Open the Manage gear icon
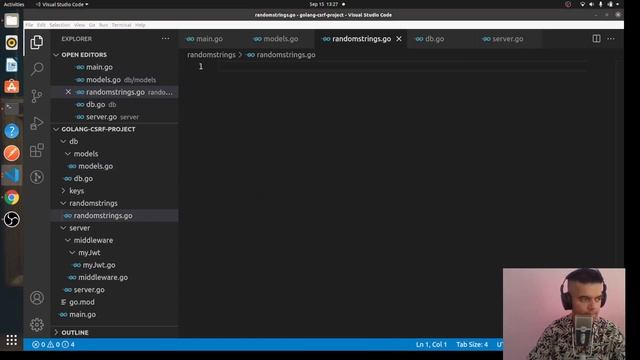 [x=37, y=324]
